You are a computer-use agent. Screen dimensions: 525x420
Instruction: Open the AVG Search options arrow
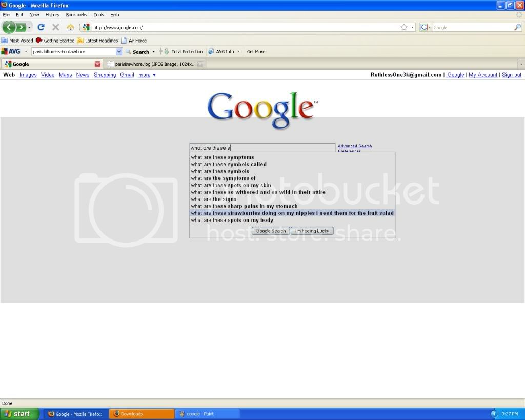[154, 52]
